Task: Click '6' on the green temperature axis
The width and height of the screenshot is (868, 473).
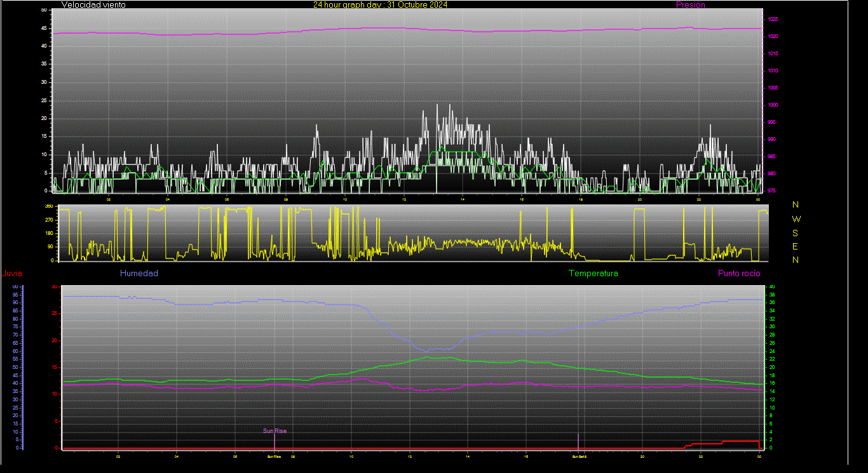Action: click(772, 423)
